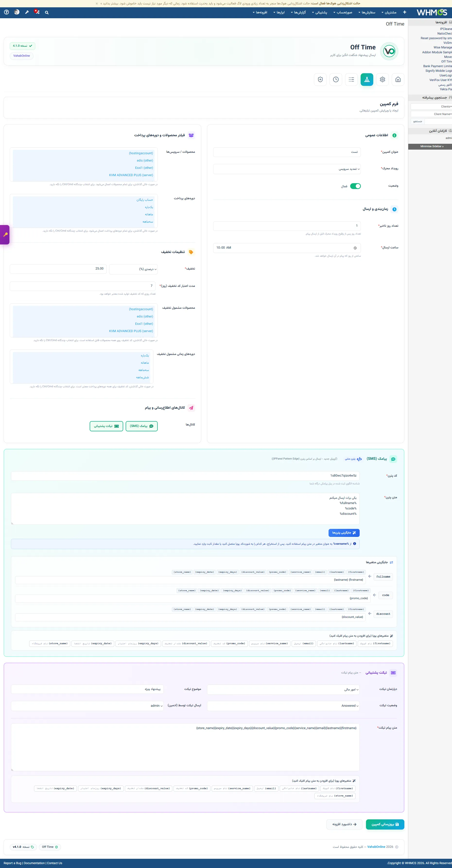Screen dimensions: 452x868
Task: Open the Report a Bug footer link
Action: [x=12, y=863]
